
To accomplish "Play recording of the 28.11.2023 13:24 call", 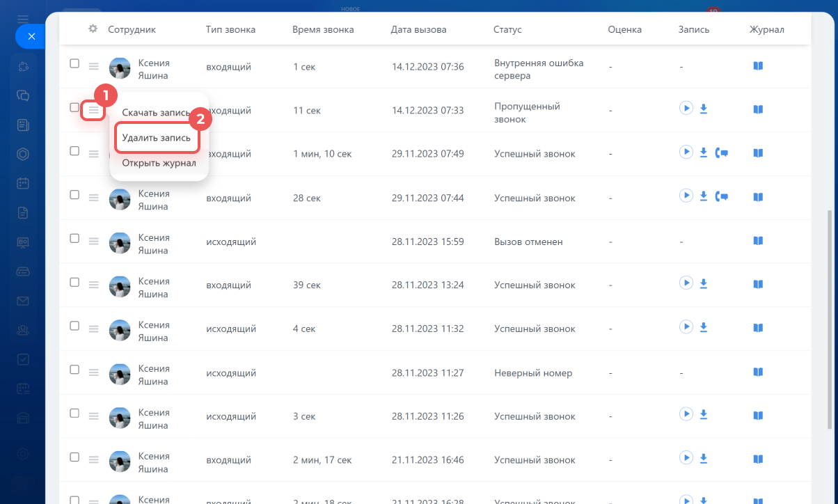I will click(x=686, y=283).
